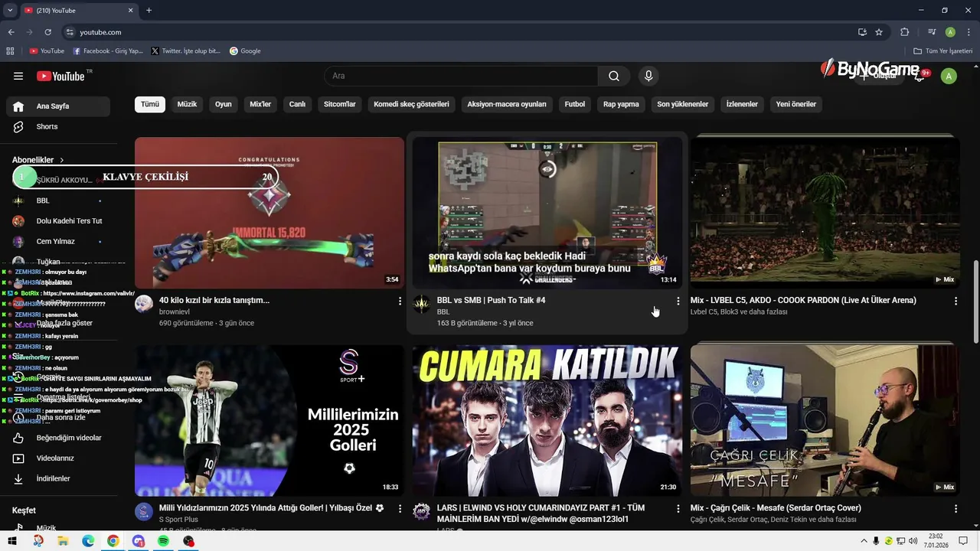Click S Sport Plus channel avatar

coord(144,512)
